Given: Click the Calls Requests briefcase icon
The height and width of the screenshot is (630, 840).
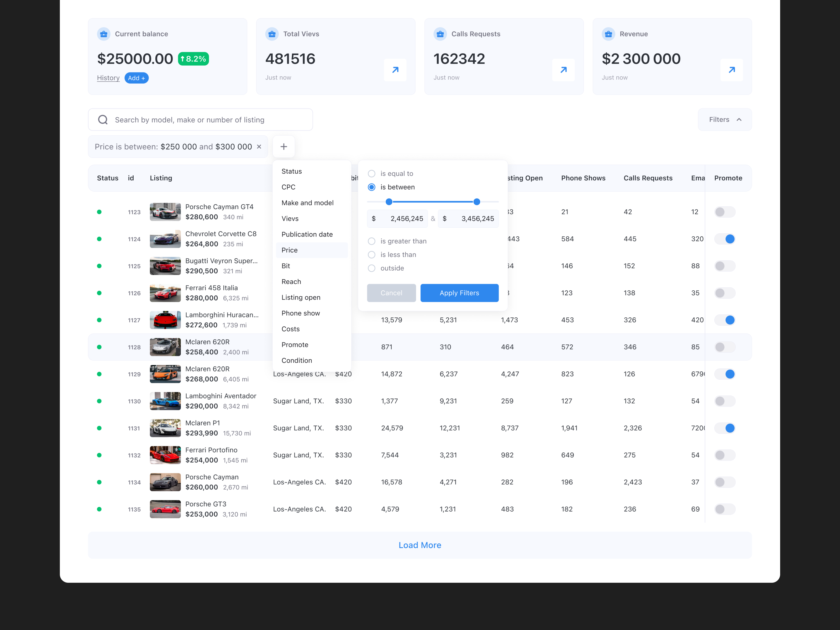Looking at the screenshot, I should coord(440,34).
